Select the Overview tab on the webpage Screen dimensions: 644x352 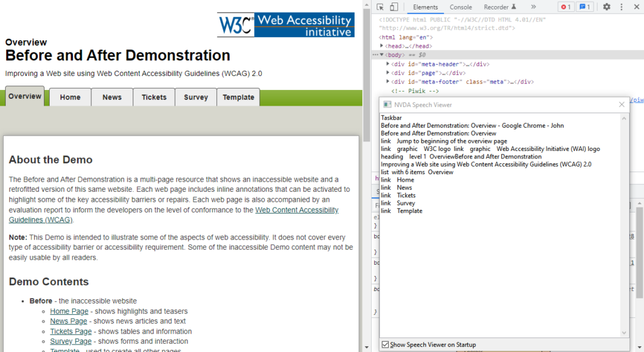click(x=25, y=96)
